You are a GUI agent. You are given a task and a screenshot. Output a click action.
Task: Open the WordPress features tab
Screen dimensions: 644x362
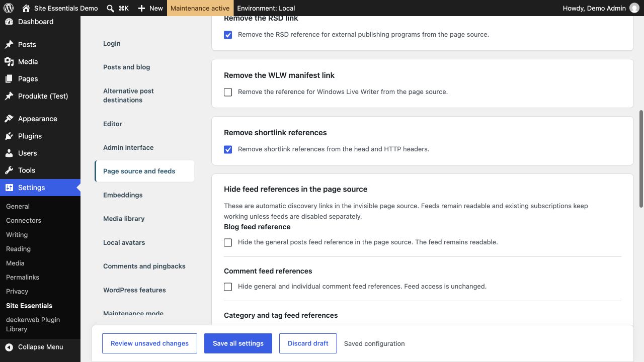pyautogui.click(x=144, y=290)
